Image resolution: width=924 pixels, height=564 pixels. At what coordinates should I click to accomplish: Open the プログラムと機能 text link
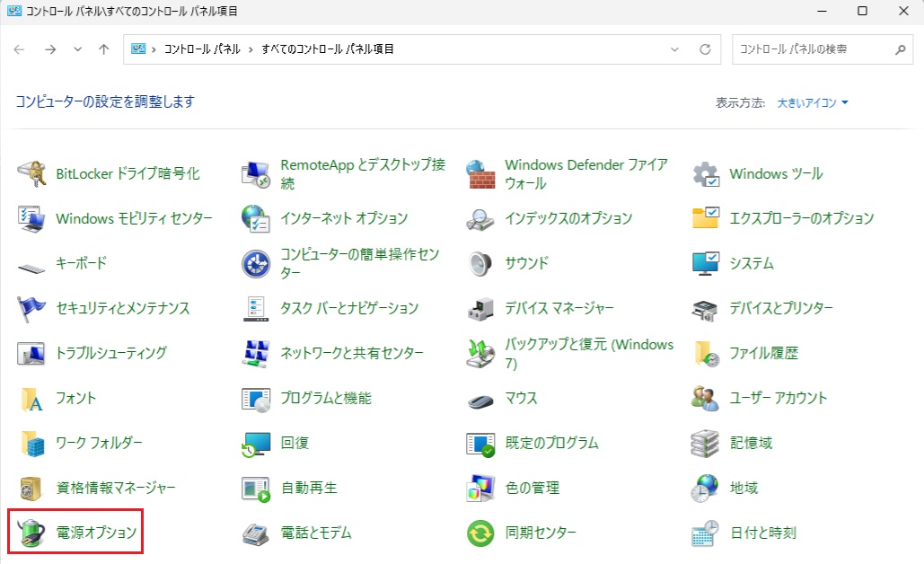tap(326, 399)
